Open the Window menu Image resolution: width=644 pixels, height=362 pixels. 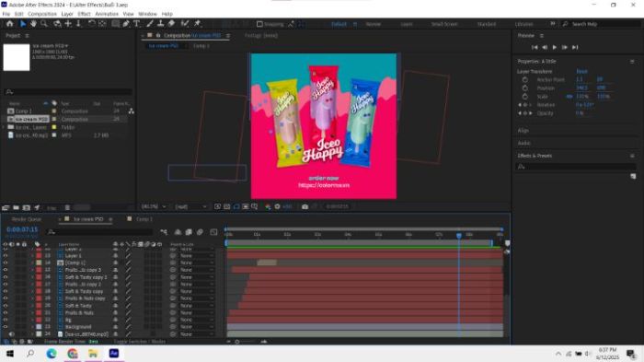tap(147, 14)
